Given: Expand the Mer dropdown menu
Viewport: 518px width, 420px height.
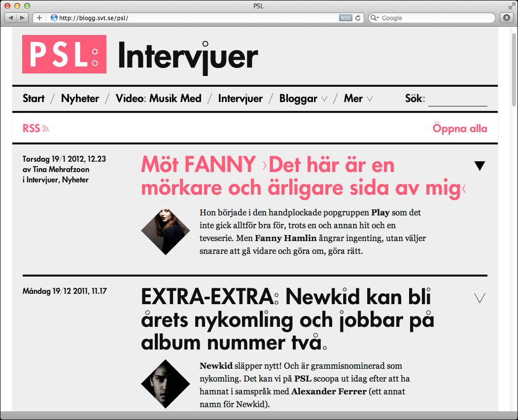Looking at the screenshot, I should pos(358,99).
